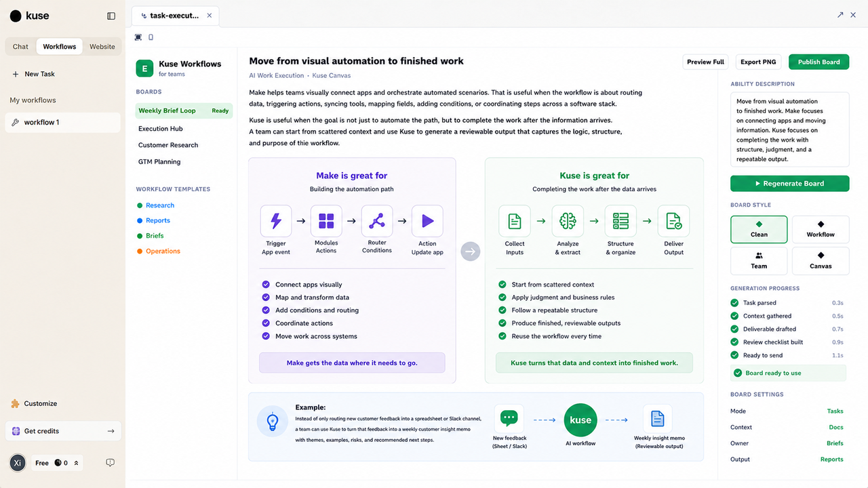Click the New feedback chat bubble icon

(509, 418)
